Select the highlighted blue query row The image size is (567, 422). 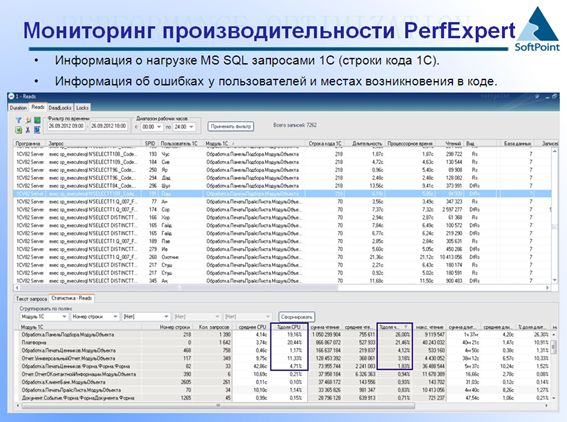point(282,194)
